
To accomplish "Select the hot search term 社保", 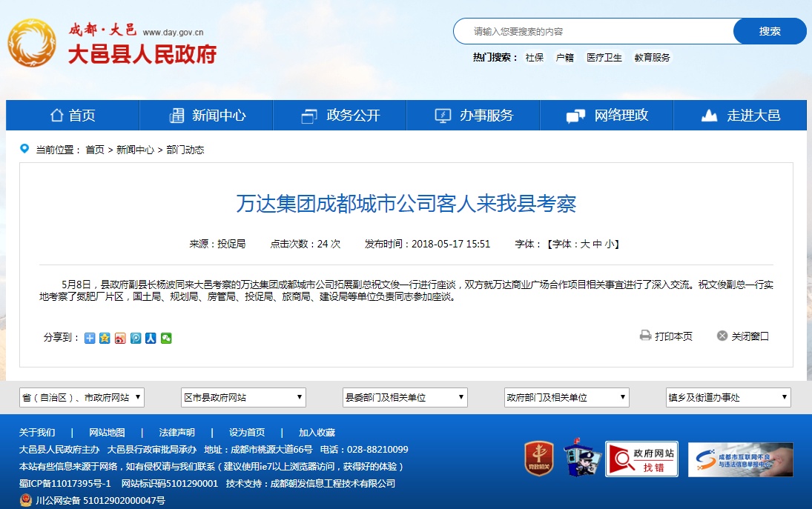I will [535, 57].
